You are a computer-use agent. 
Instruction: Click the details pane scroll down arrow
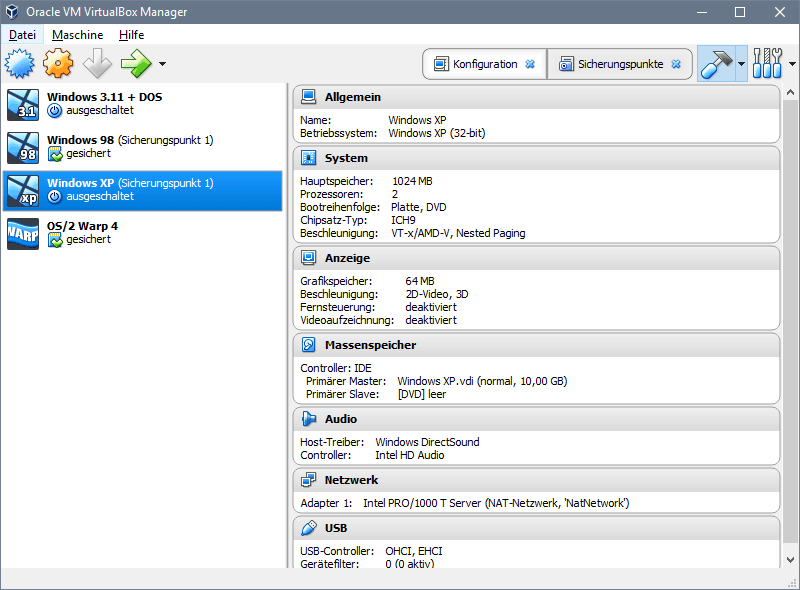click(790, 560)
